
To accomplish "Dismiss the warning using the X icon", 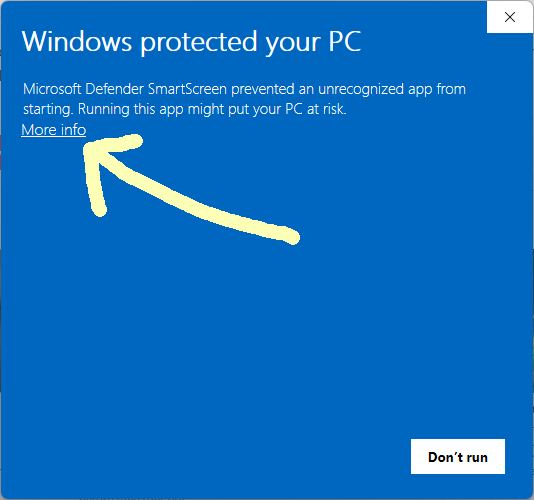I will [x=510, y=17].
